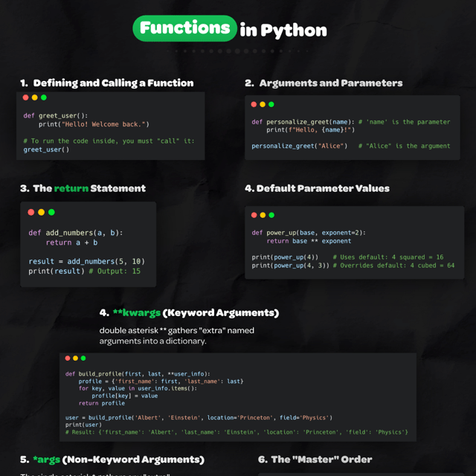Click yellow dot in power_up code window

point(263,215)
